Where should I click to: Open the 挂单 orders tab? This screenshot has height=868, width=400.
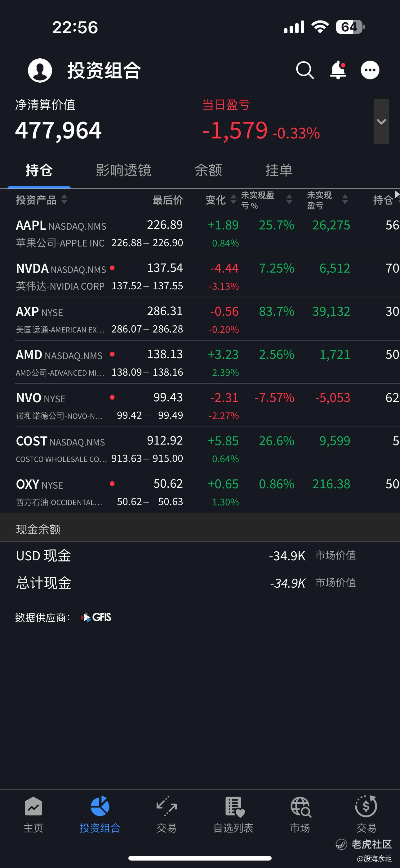click(279, 170)
